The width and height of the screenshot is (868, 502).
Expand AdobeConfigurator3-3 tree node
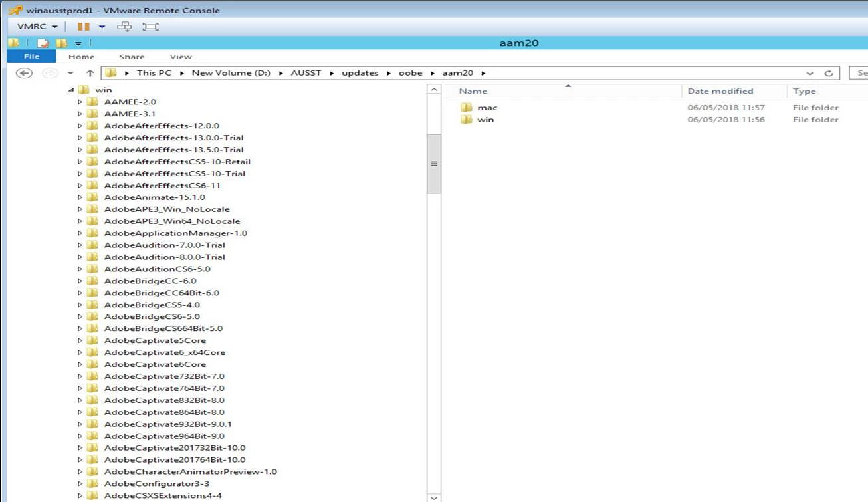pos(80,483)
